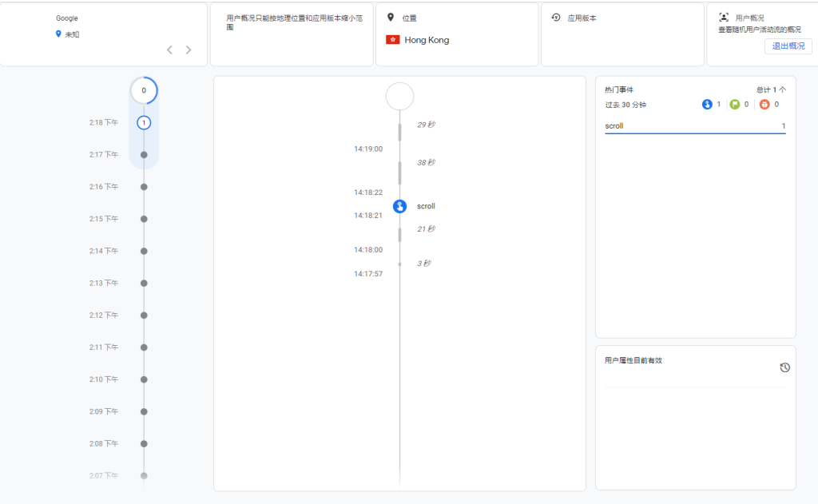
Task: Click the Hong Kong flag icon
Action: coord(392,40)
